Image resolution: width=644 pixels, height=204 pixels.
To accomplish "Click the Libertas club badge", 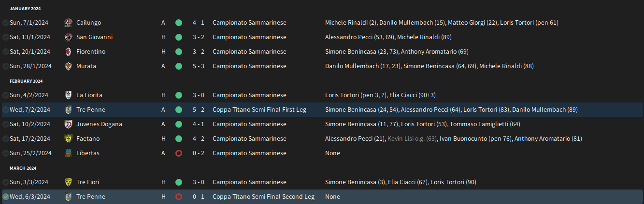I will [x=68, y=153].
